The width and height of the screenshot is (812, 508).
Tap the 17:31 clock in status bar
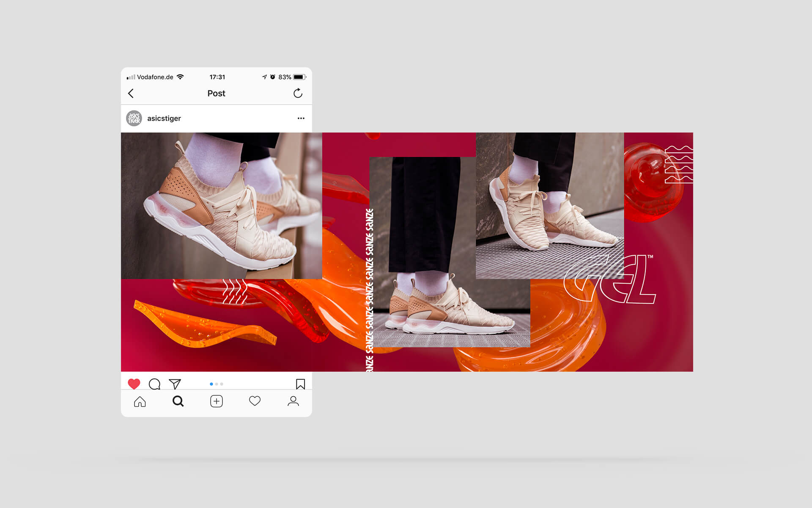(217, 77)
